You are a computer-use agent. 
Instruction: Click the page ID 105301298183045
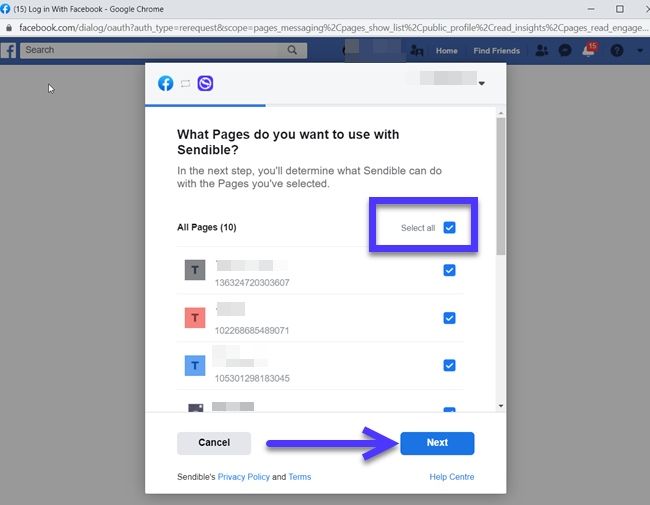252,378
